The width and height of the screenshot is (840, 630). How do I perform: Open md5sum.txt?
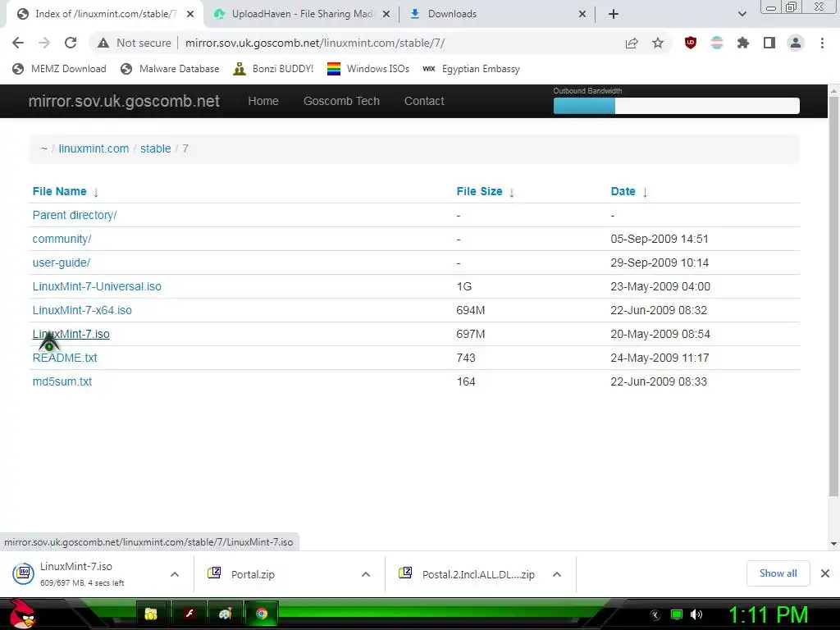[x=62, y=382]
